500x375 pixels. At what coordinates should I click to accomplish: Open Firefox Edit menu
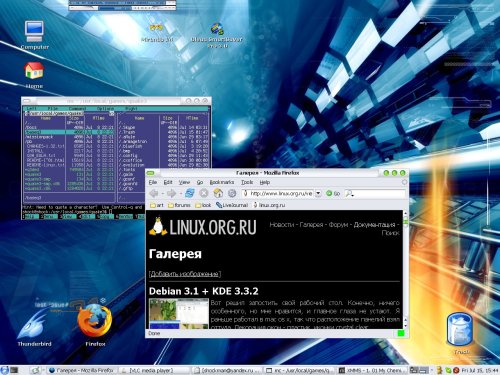(x=168, y=182)
